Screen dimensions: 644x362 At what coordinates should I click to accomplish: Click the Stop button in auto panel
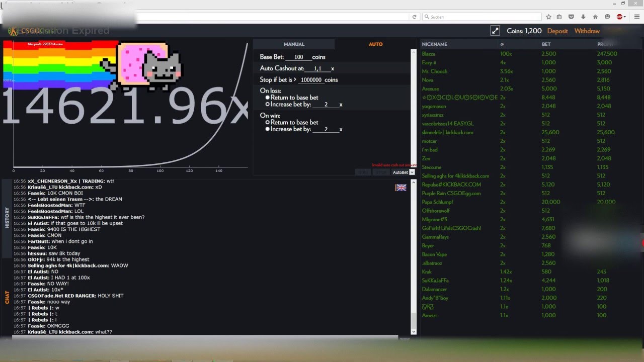pos(382,172)
